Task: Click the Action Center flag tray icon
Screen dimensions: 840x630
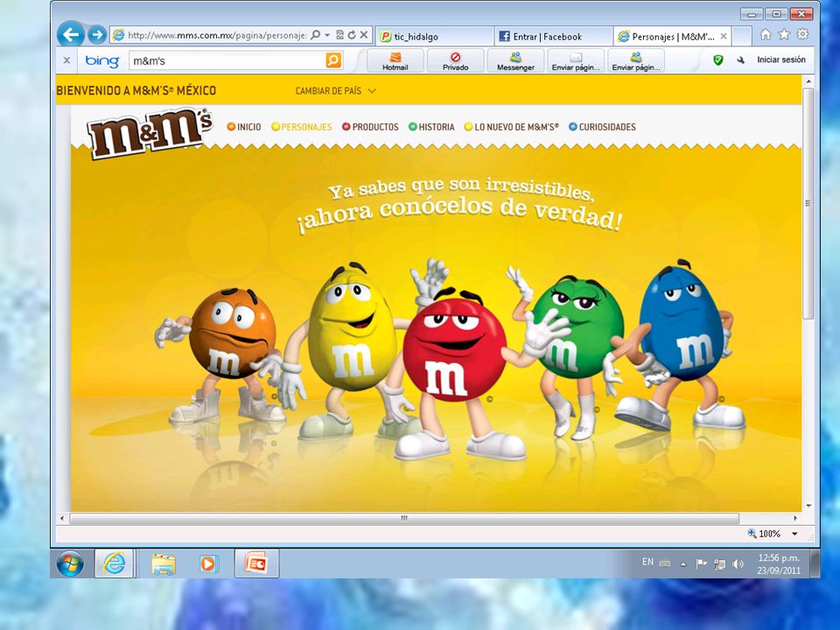Action: (x=701, y=563)
